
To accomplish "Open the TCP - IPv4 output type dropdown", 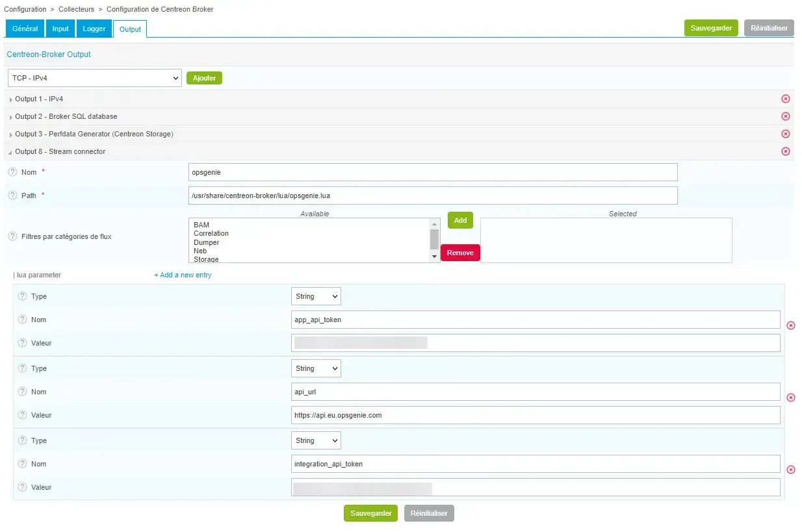I will (95, 78).
